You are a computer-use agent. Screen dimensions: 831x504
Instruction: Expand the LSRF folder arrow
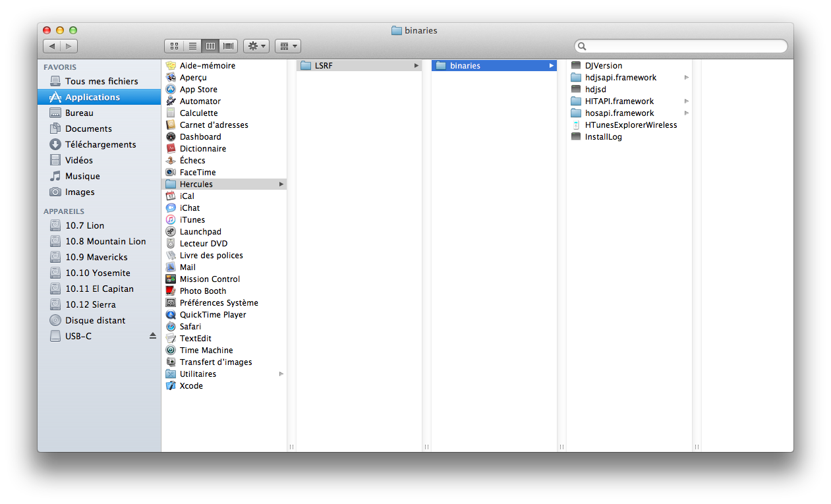416,65
